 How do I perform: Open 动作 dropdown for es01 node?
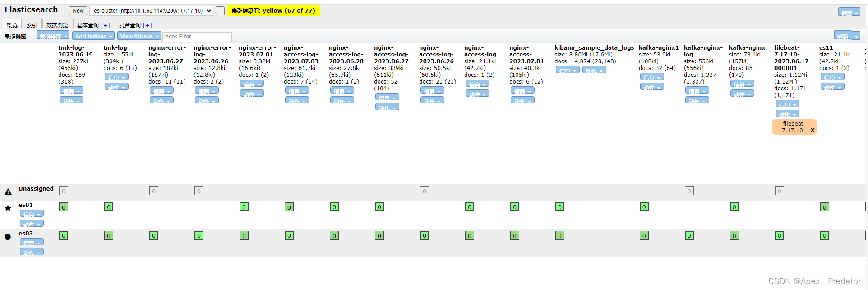[x=32, y=224]
